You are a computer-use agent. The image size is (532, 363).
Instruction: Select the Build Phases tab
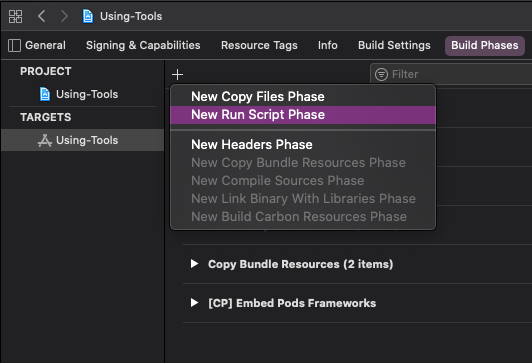click(x=484, y=45)
